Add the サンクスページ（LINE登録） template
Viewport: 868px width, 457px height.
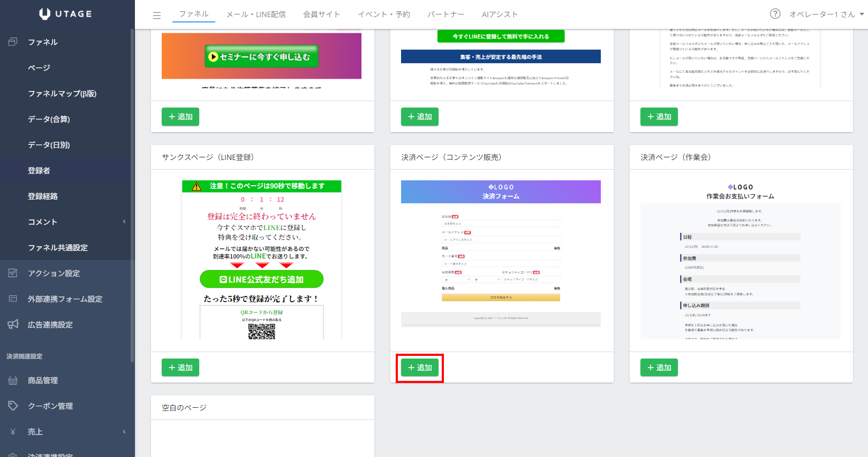coord(180,368)
